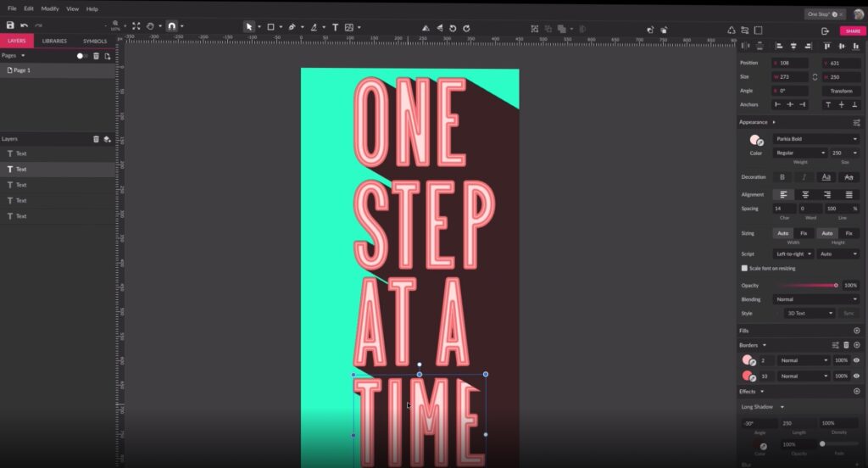Switch to the Libraries tab
Screen dimensions: 868x468
pos(54,41)
